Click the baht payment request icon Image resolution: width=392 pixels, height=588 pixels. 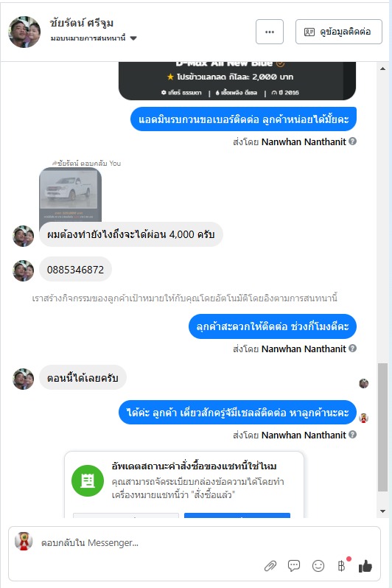pos(341,565)
